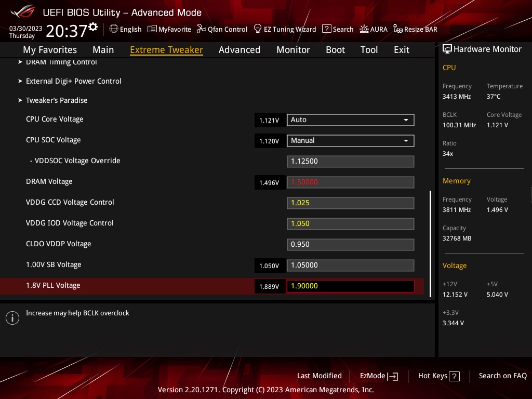Click the date 03/30/2023 text
Screen dimensions: 532x399
point(26,29)
